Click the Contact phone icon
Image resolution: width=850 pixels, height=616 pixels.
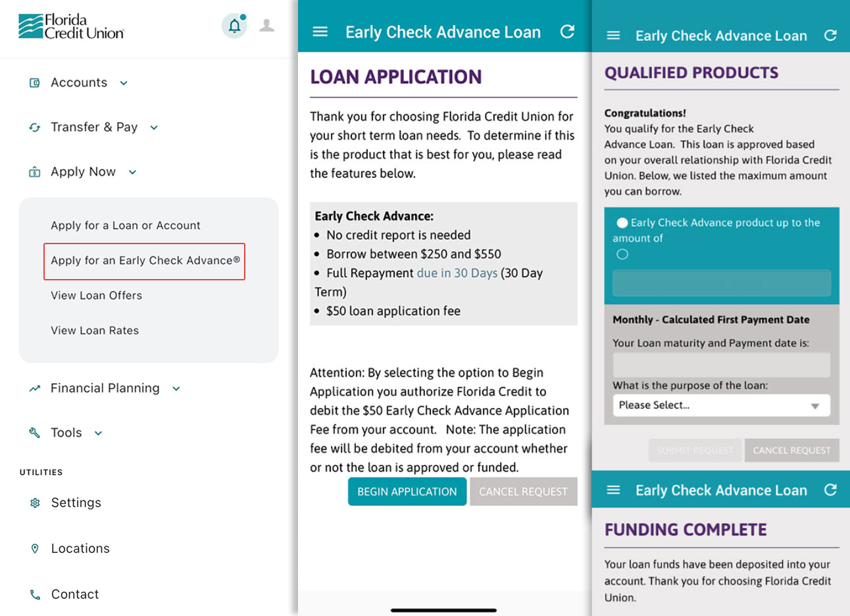click(x=35, y=595)
